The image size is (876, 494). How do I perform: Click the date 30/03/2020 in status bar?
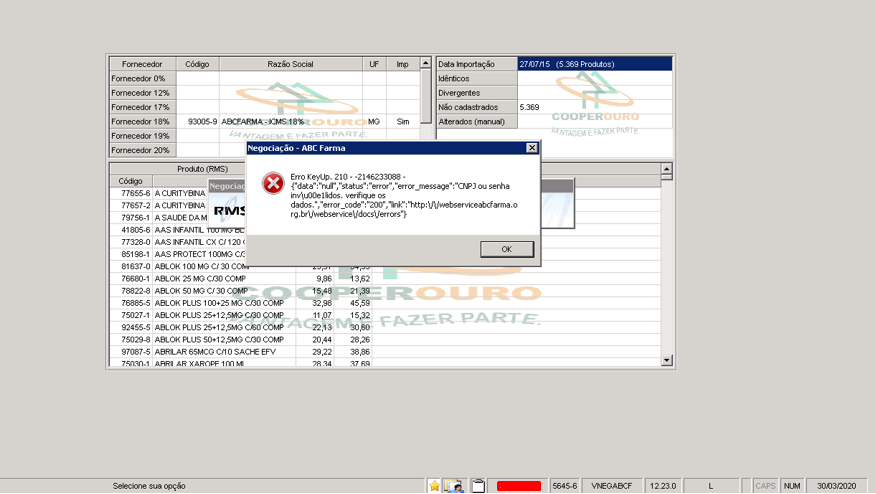[x=836, y=486]
